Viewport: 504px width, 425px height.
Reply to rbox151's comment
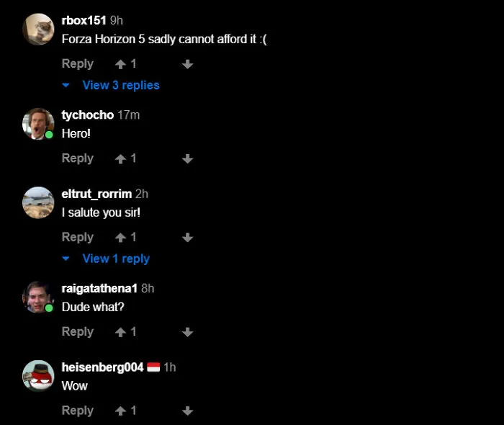78,63
